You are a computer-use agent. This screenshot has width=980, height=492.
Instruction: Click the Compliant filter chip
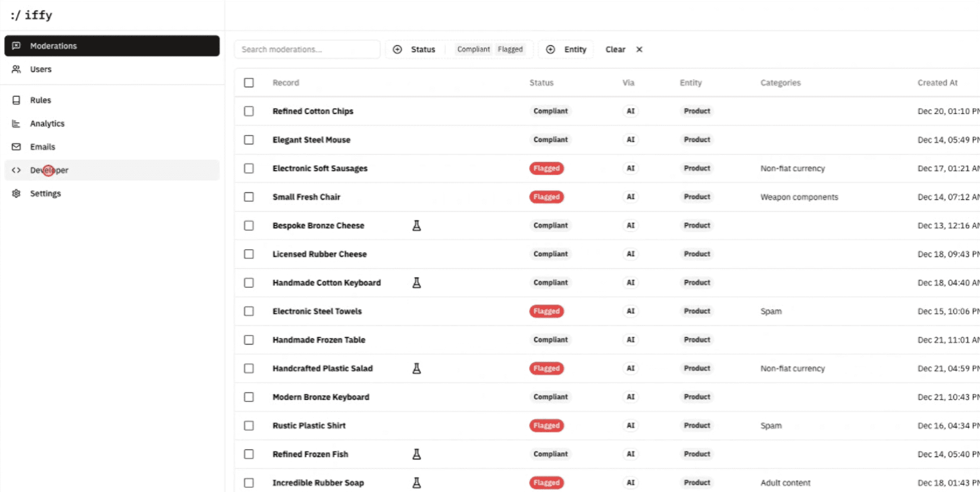pyautogui.click(x=473, y=50)
